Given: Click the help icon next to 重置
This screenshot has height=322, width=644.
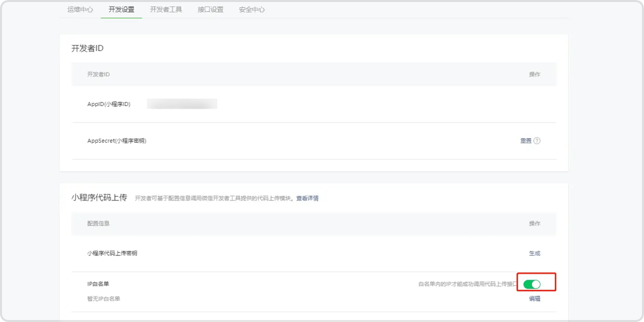Looking at the screenshot, I should pyautogui.click(x=537, y=141).
